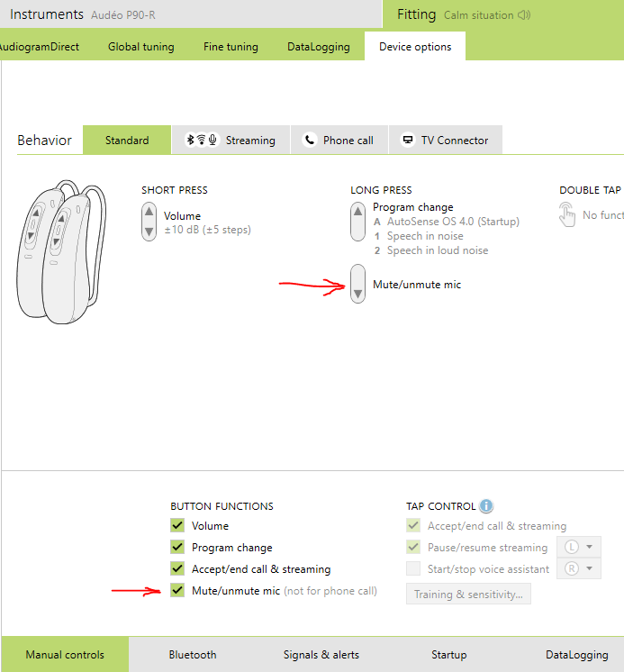The image size is (624, 672).
Task: Enable Start/stop voice assistant checkbox
Action: [413, 568]
